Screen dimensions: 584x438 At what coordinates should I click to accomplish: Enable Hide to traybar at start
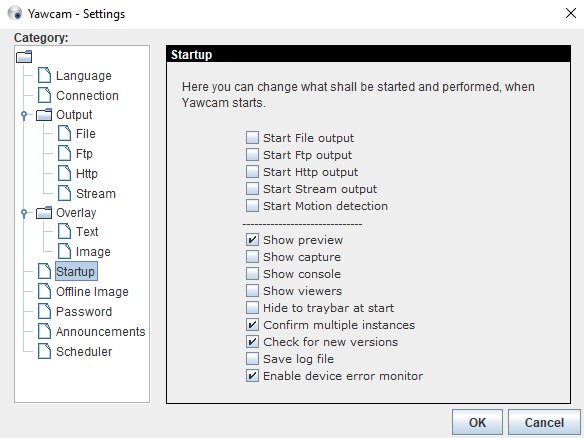(x=252, y=308)
